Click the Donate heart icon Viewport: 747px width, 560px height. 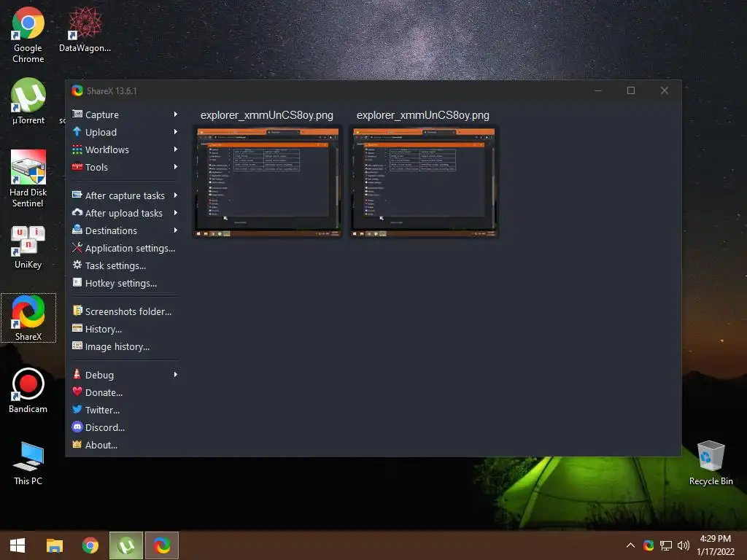pos(77,392)
